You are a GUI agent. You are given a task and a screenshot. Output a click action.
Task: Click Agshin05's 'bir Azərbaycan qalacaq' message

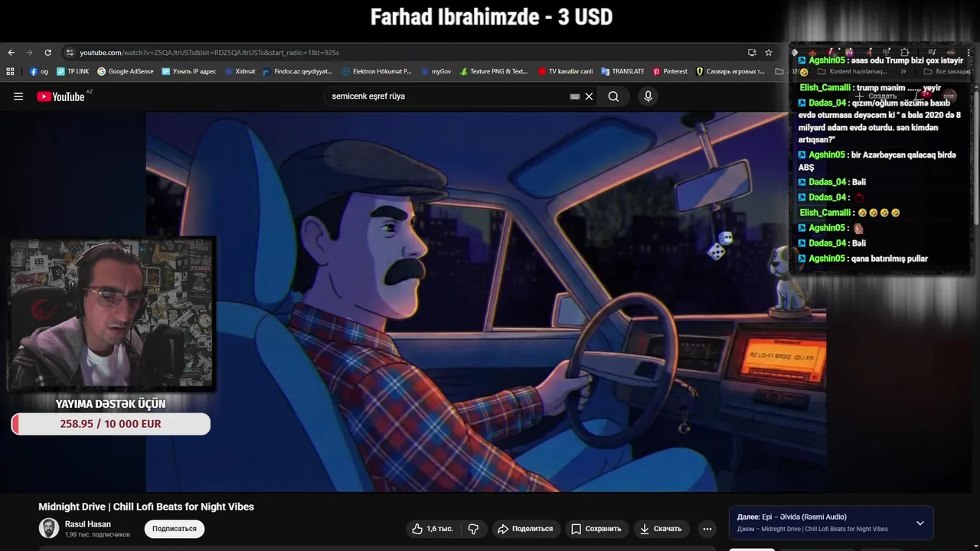coord(877,161)
